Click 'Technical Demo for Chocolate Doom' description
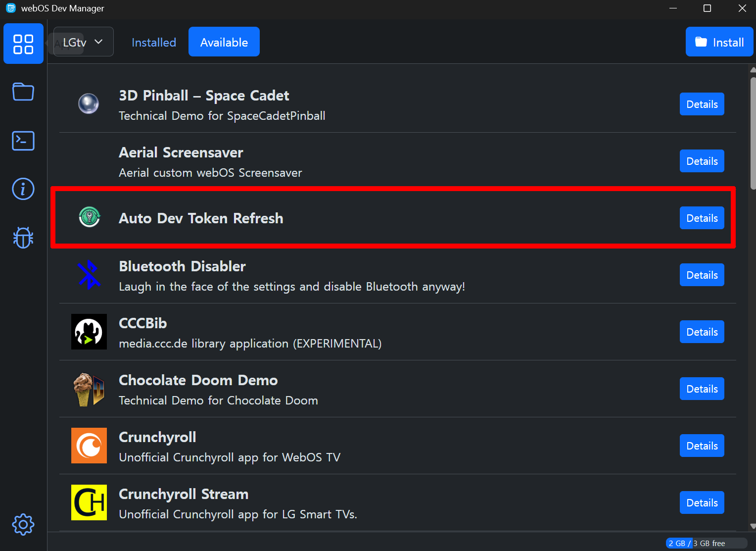This screenshot has height=551, width=756. pyautogui.click(x=218, y=401)
